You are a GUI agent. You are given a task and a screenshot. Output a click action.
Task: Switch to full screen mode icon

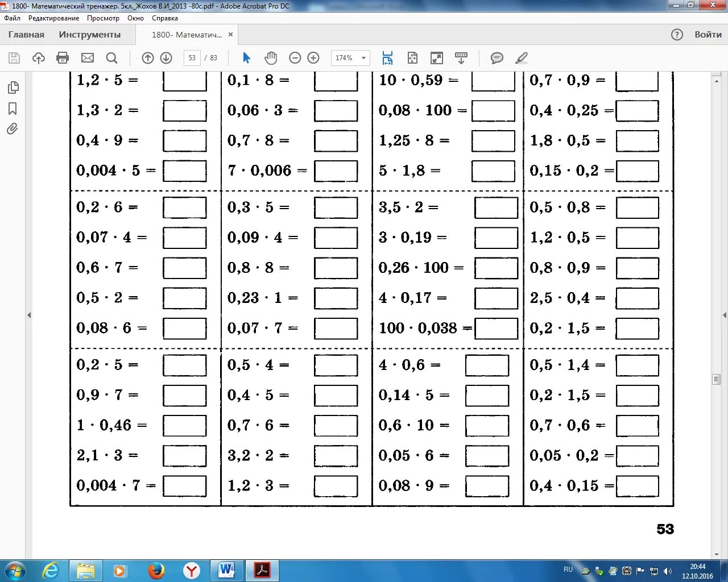[x=437, y=58]
